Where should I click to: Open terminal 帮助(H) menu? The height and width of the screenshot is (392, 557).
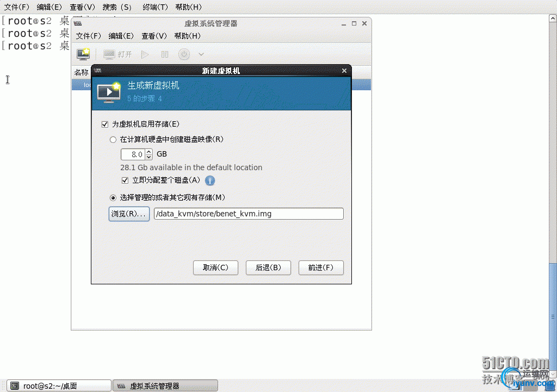(x=188, y=7)
